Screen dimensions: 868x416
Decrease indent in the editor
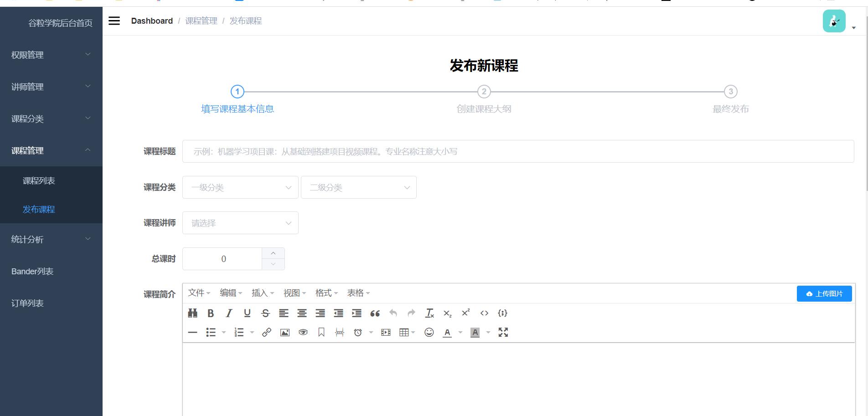click(x=338, y=313)
